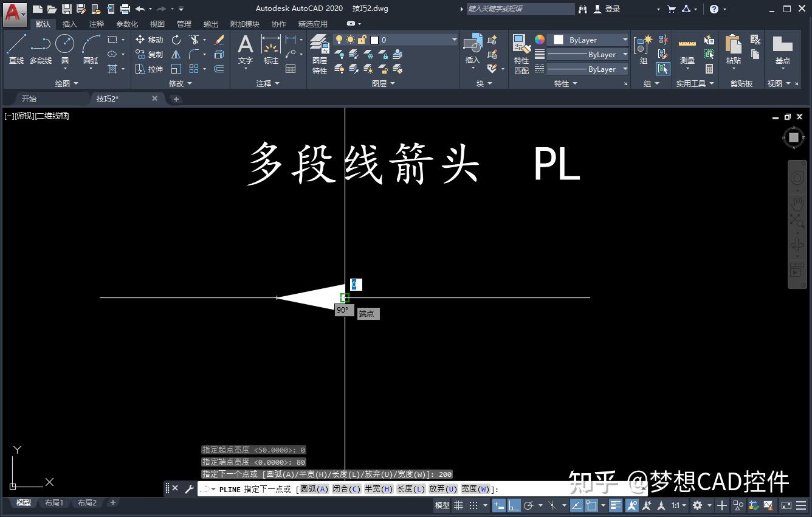Viewport: 812px width, 517px height.
Task: Click the Stretch (拉伸) tool
Action: [x=149, y=69]
